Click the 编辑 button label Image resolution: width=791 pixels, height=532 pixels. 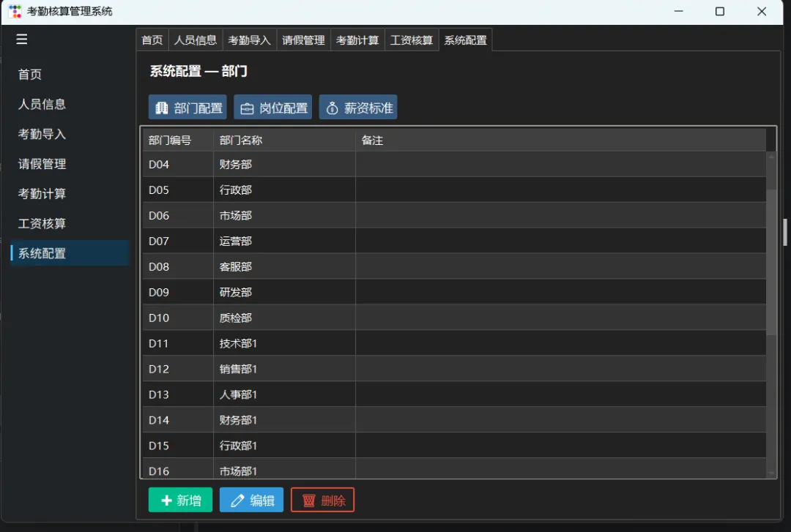click(x=262, y=501)
